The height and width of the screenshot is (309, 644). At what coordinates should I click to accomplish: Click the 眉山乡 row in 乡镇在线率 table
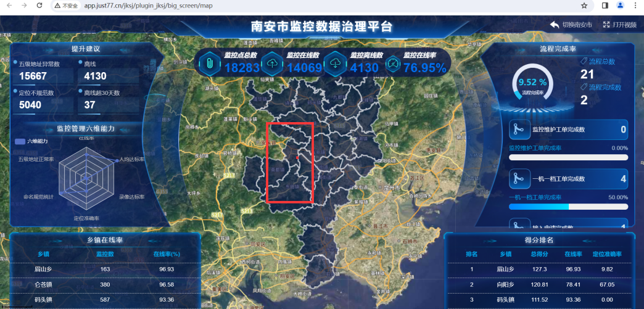pos(105,270)
